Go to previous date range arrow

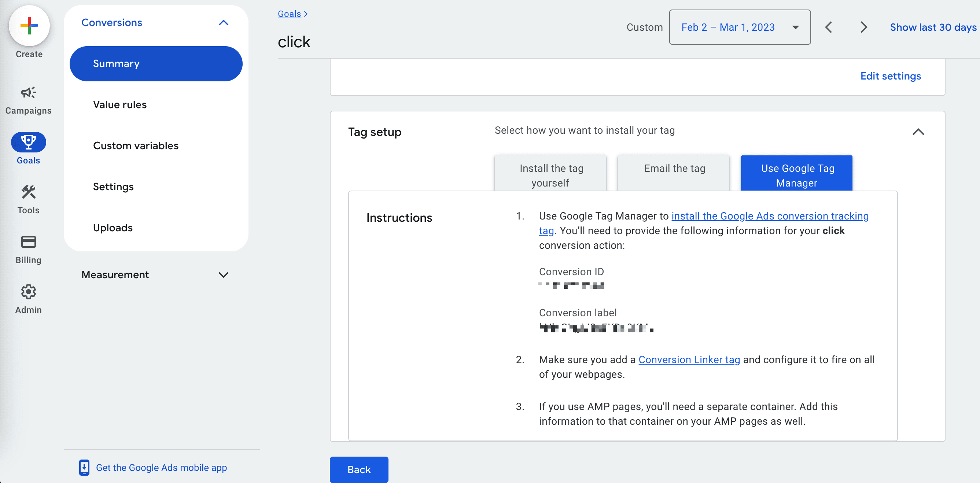tap(829, 27)
